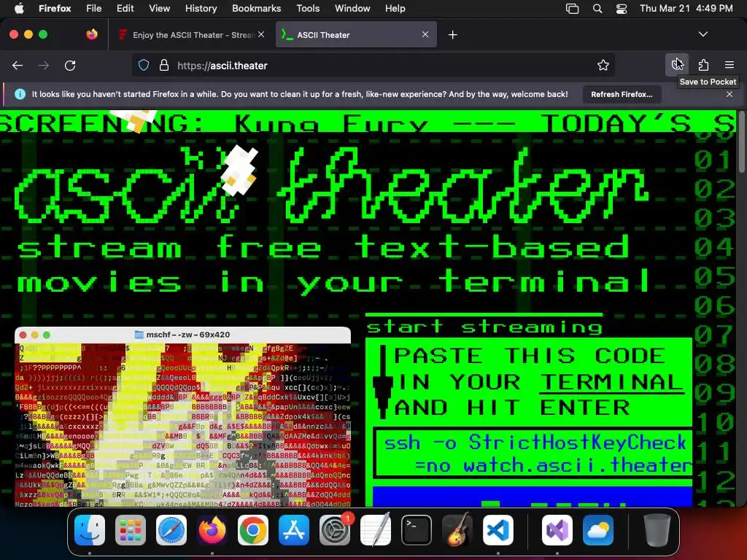Image resolution: width=747 pixels, height=560 pixels.
Task: Select the ASCII Theater tab
Action: 356,35
